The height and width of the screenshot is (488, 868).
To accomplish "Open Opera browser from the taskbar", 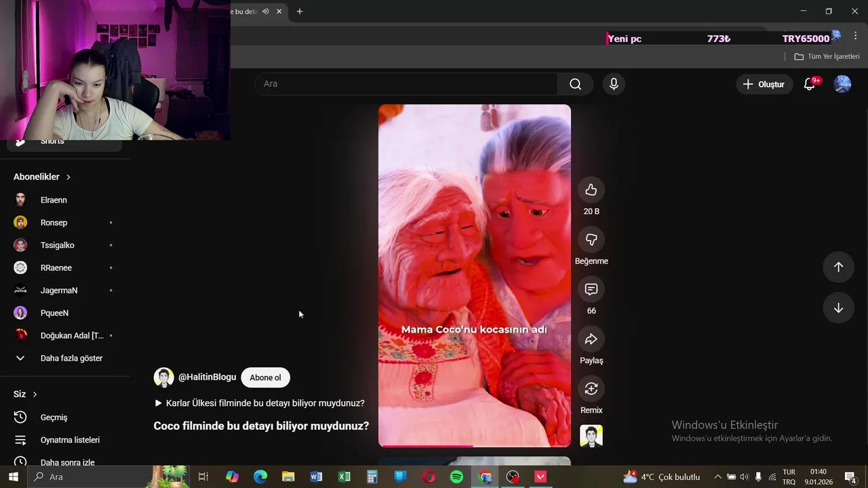I will pos(429,476).
